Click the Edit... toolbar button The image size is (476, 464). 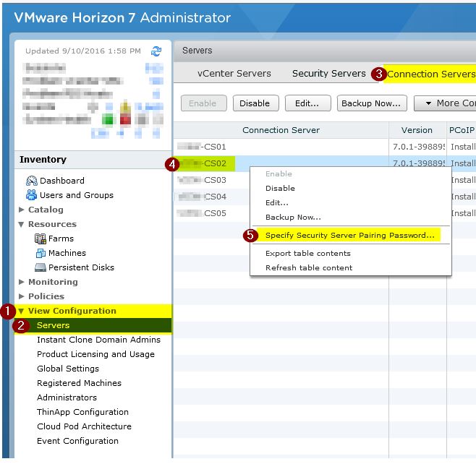[307, 103]
